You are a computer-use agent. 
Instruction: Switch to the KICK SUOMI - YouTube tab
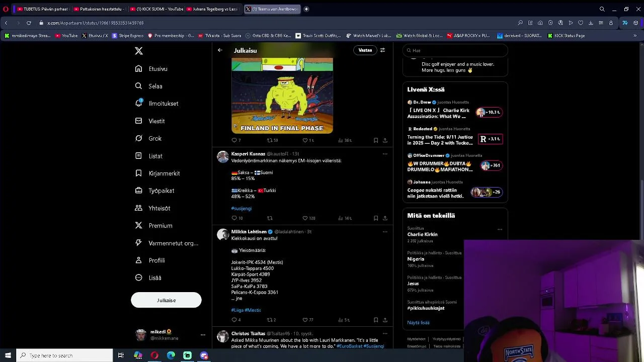click(156, 9)
